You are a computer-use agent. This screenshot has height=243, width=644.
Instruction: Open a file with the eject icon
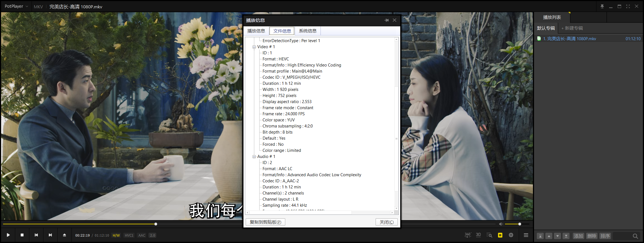(65, 235)
